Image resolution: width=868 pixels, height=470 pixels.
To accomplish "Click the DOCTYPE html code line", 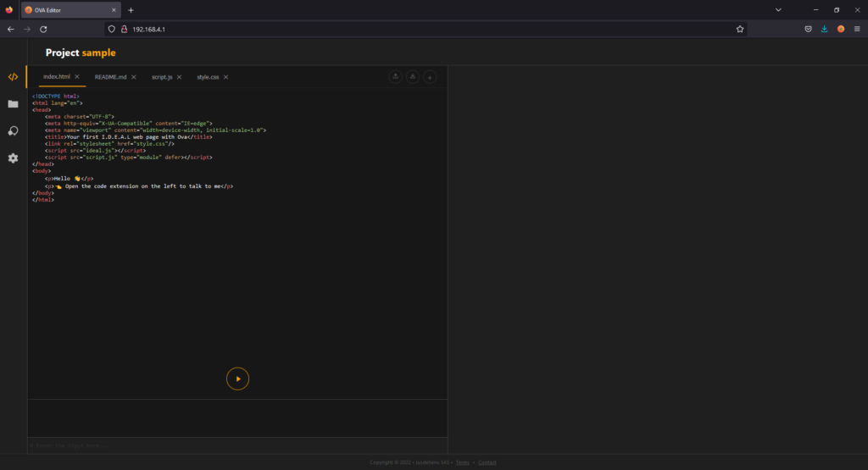I will 55,97.
